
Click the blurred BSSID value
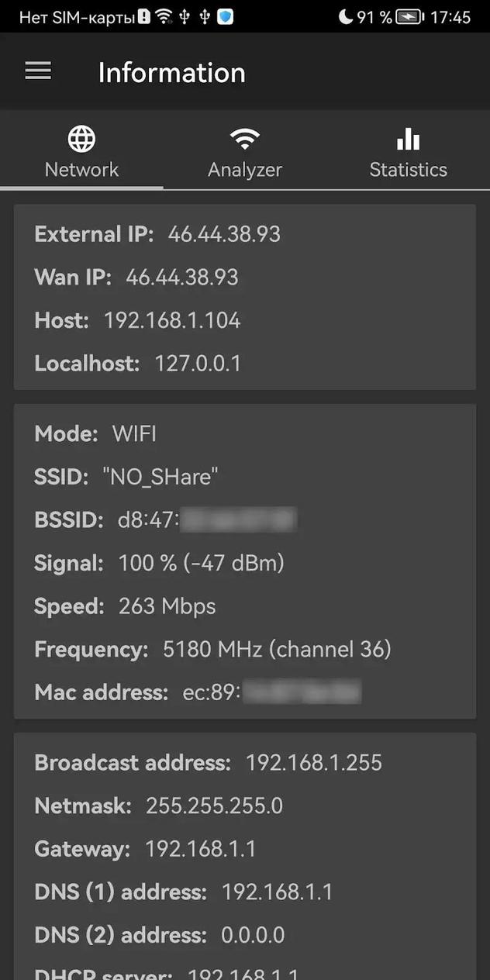238,519
